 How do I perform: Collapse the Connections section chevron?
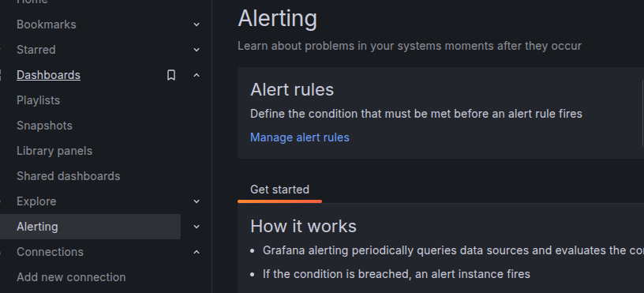[x=197, y=252]
